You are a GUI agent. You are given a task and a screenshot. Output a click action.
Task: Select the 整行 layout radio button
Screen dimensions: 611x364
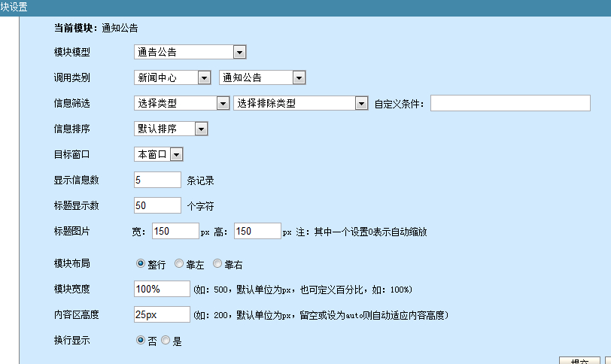(141, 264)
